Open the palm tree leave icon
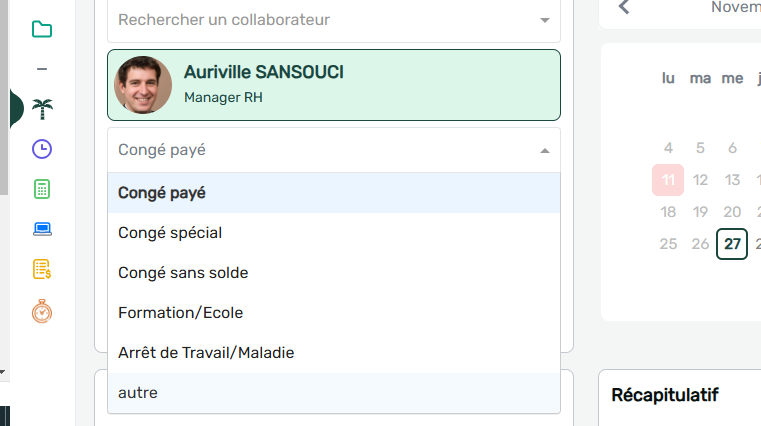 [x=42, y=108]
